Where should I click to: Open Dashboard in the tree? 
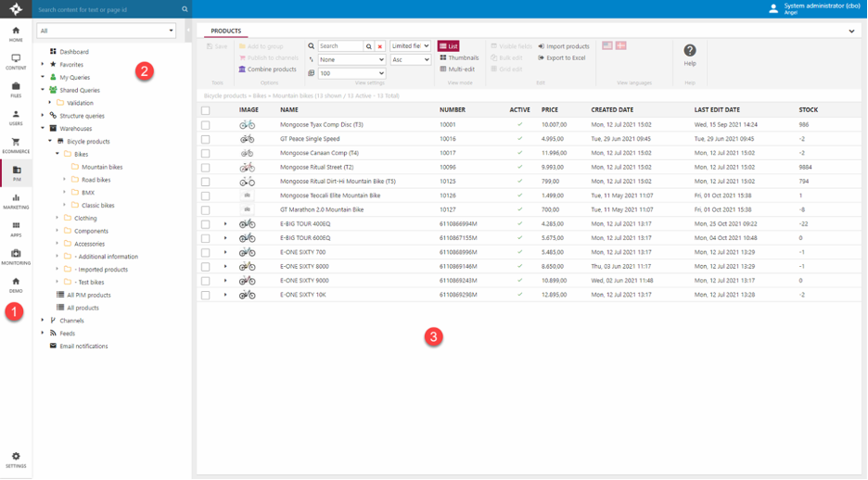pos(74,52)
